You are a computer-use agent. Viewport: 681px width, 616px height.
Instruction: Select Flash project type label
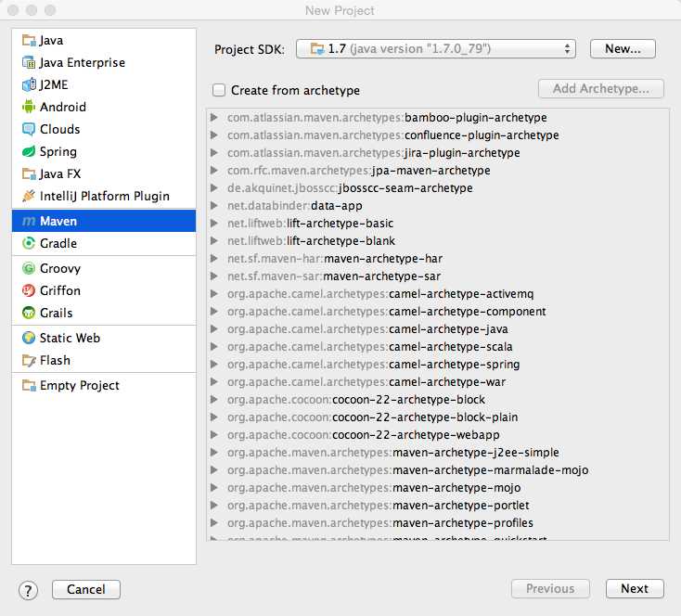tap(55, 361)
